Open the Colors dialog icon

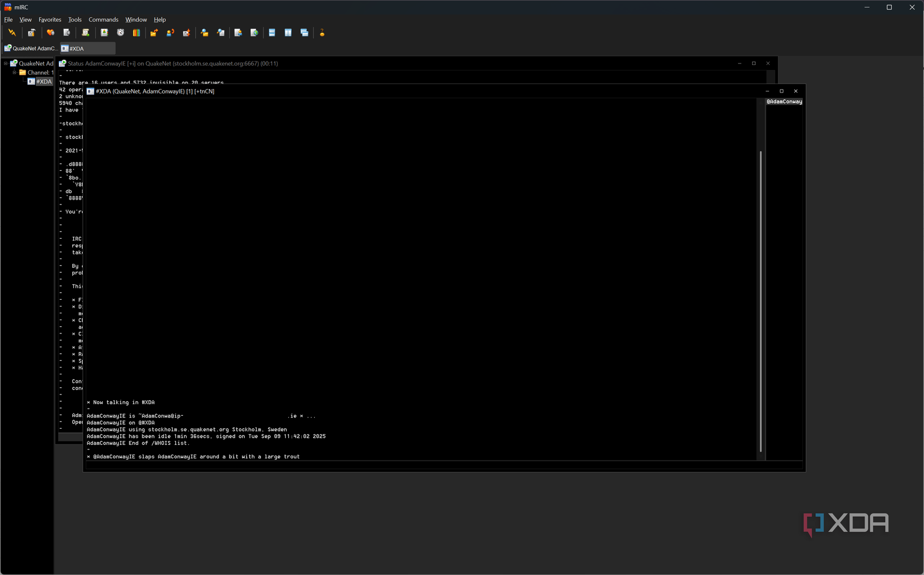click(136, 33)
